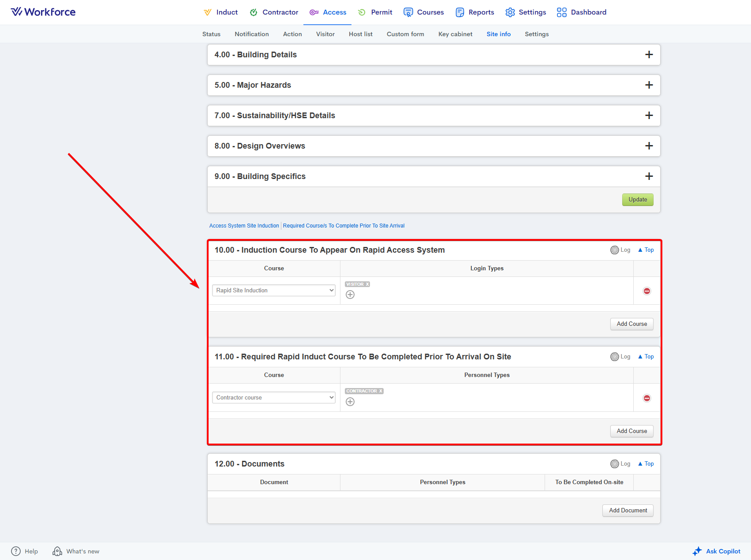Open the Contractor course dropdown

(x=273, y=398)
